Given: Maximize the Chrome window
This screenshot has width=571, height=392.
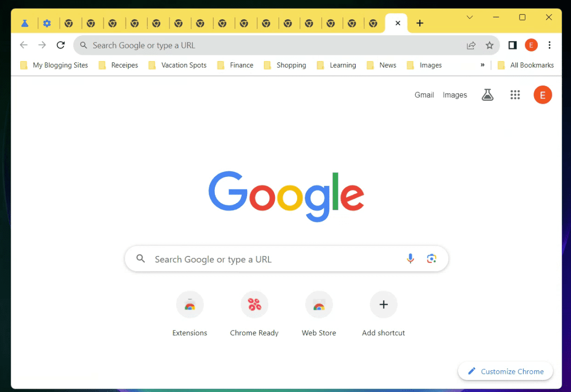Looking at the screenshot, I should (x=522, y=17).
